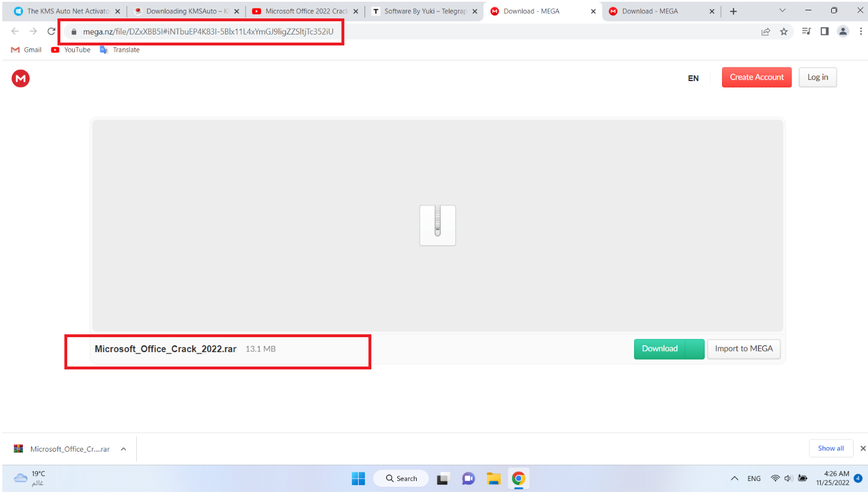Click the share page icon
The width and height of the screenshot is (868, 496).
766,32
